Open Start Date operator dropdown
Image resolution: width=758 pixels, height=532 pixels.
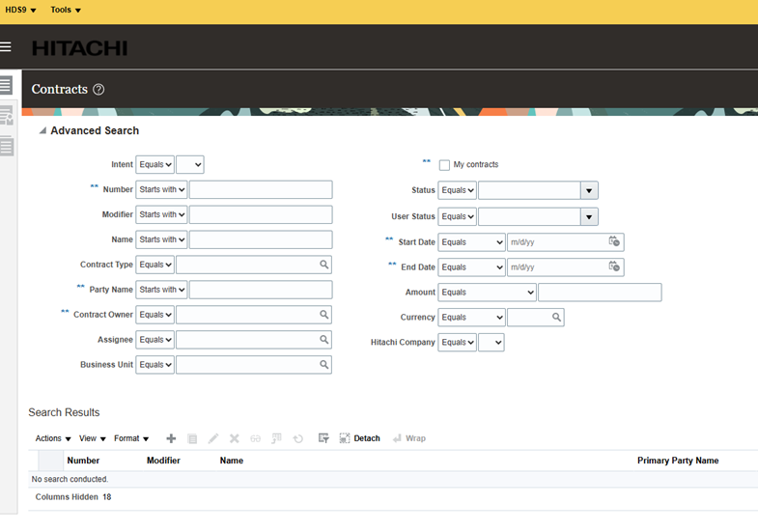(472, 242)
